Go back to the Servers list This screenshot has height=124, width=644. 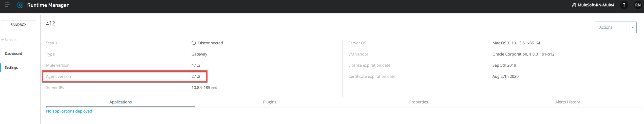pos(9,40)
